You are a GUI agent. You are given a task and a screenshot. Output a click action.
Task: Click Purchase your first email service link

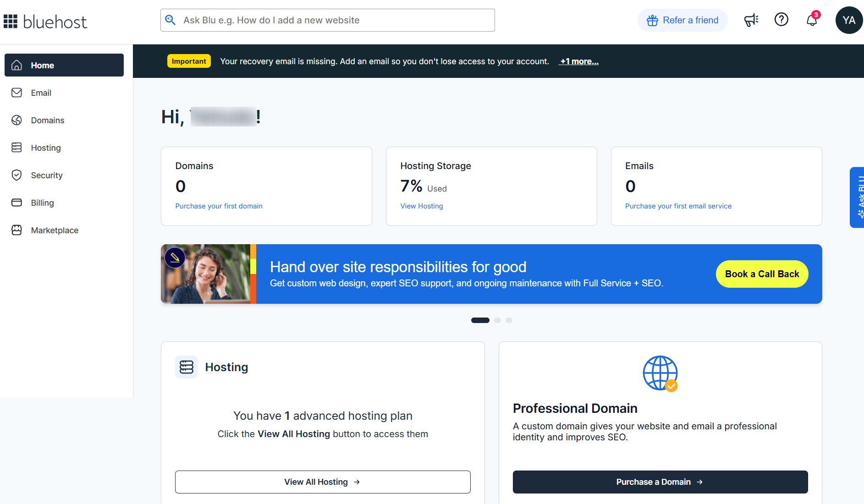(x=678, y=206)
